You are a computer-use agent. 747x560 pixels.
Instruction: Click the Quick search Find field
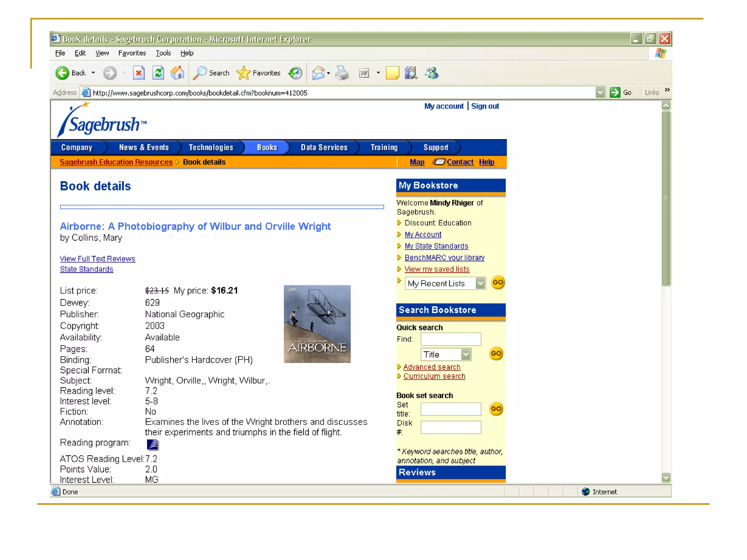(x=450, y=339)
